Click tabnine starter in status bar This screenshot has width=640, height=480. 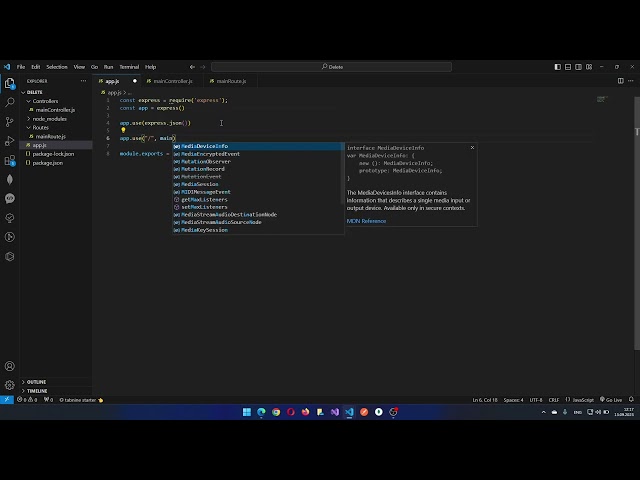coord(81,400)
